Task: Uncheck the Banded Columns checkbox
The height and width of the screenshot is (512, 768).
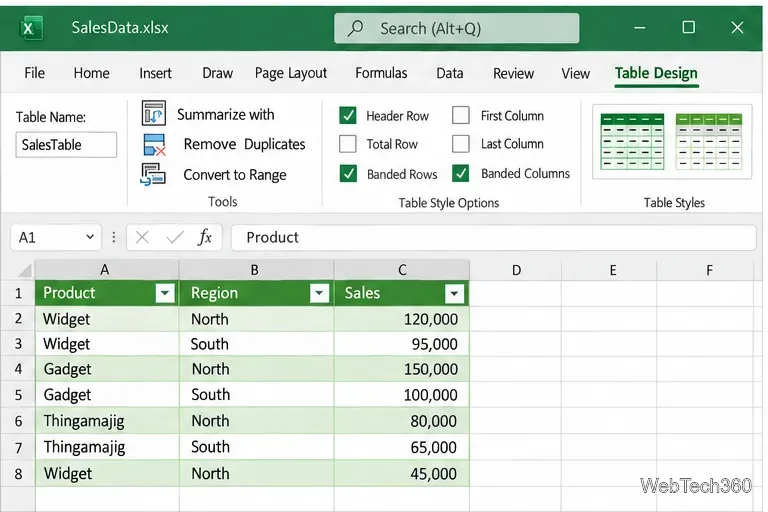Action: (x=461, y=173)
